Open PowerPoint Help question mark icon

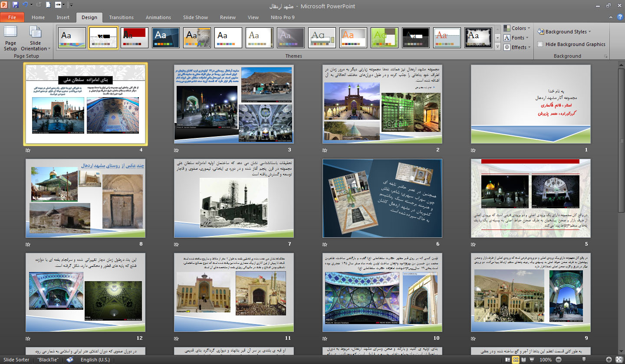(620, 17)
